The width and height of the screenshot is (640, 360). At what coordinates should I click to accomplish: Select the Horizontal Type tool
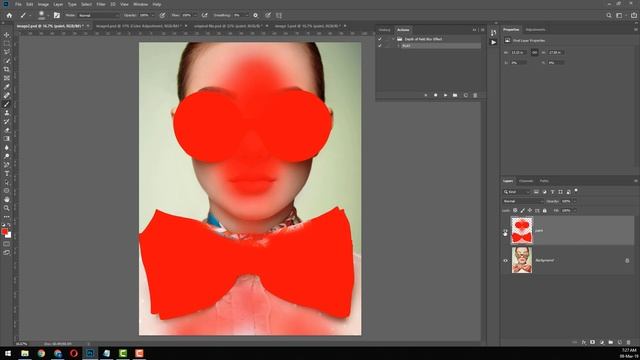point(7,173)
